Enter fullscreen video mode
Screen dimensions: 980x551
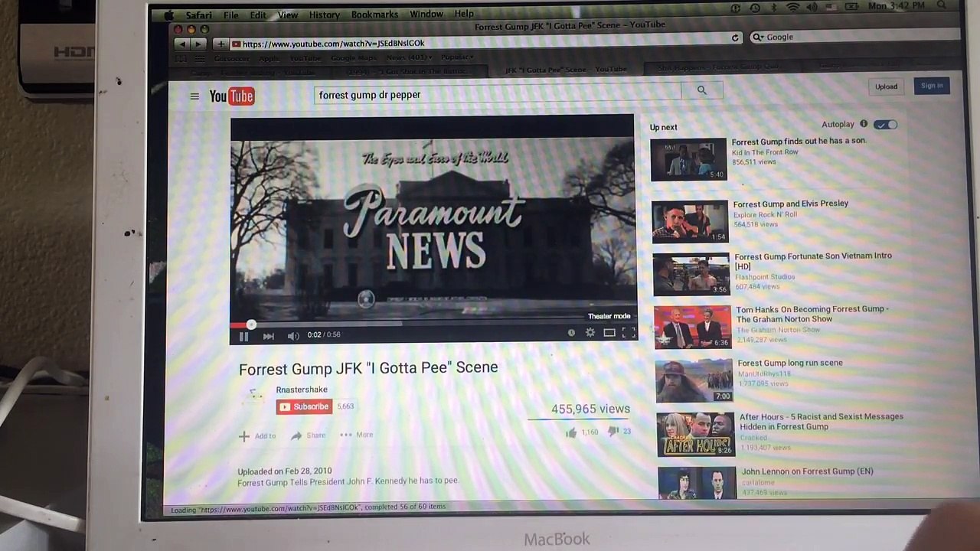tap(629, 332)
